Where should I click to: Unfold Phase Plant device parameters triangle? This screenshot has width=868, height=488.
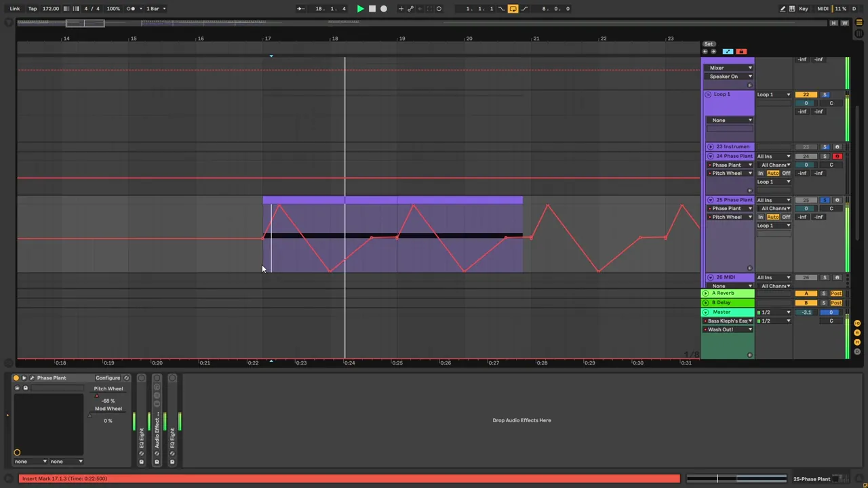pos(24,378)
